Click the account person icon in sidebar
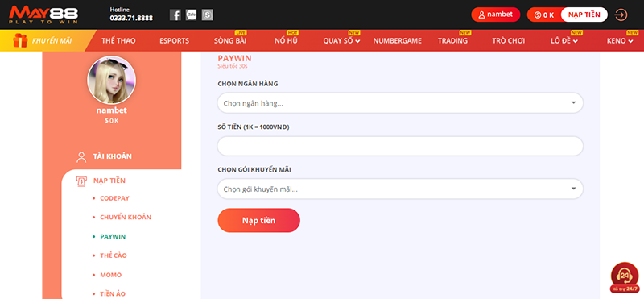This screenshot has height=299, width=644. pyautogui.click(x=81, y=157)
